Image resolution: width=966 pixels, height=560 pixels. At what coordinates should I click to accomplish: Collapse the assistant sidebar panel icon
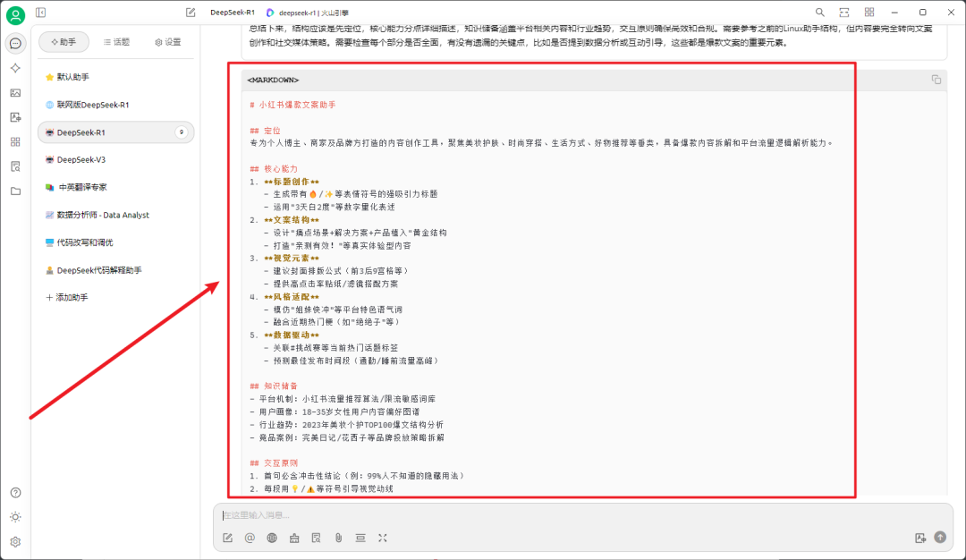tap(40, 13)
